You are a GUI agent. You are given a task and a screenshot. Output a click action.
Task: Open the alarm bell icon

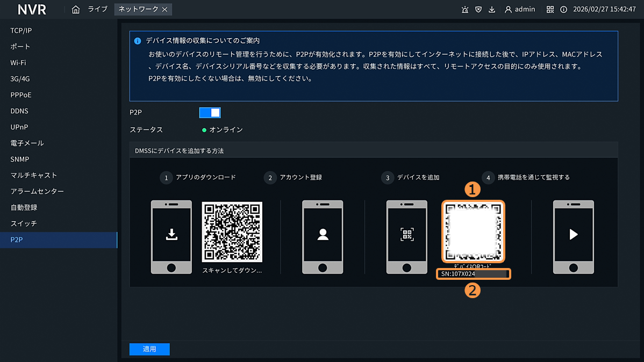tap(465, 10)
